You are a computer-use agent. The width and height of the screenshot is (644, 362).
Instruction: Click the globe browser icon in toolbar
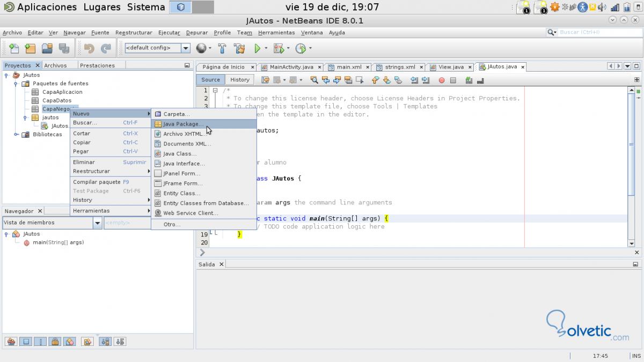[201, 48]
